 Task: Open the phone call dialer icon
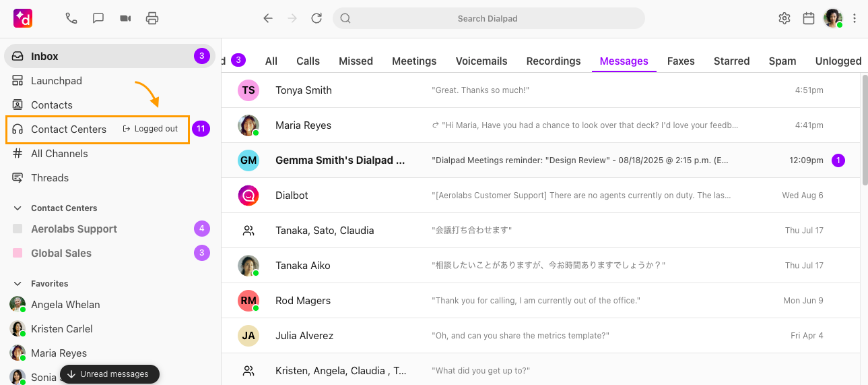(71, 18)
